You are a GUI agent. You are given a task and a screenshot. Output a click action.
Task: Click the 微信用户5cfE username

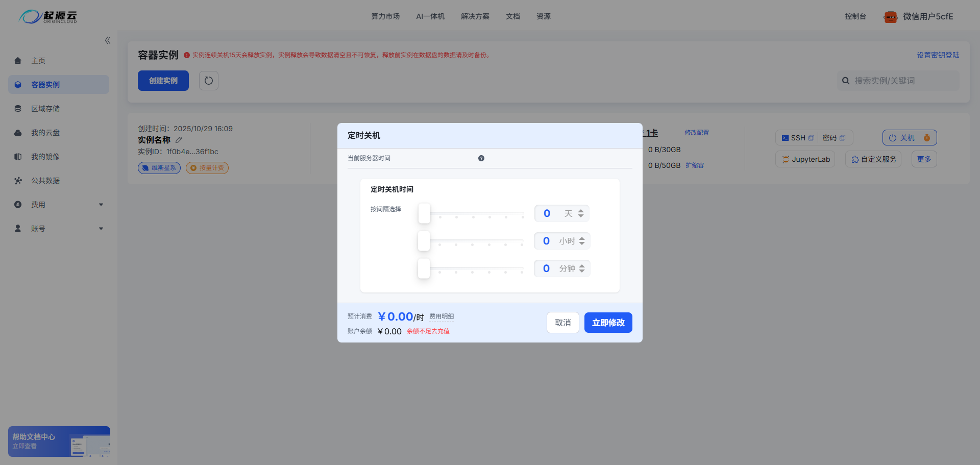[x=928, y=16]
